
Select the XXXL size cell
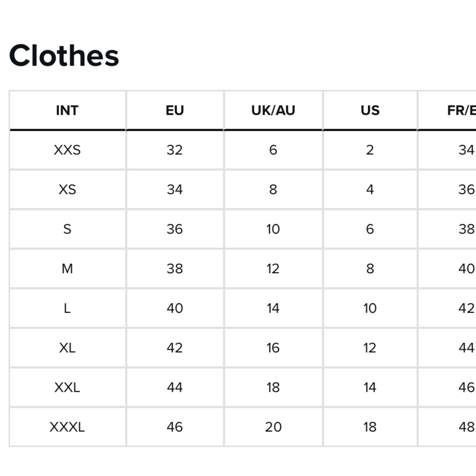67,426
